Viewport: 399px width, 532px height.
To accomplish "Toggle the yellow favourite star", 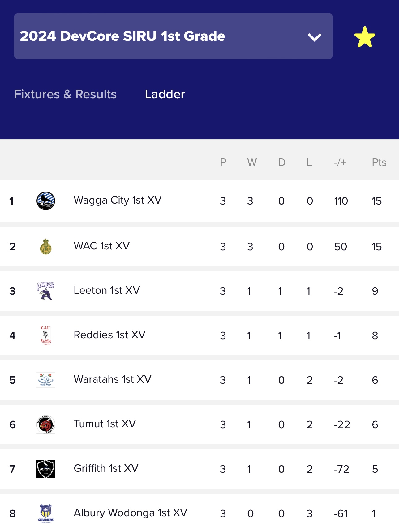I will coord(365,37).
